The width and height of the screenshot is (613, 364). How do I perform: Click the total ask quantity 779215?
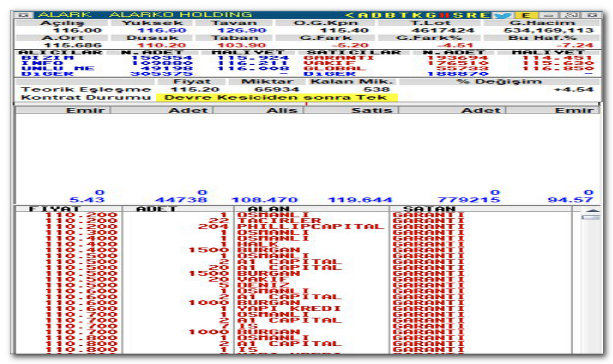(469, 200)
